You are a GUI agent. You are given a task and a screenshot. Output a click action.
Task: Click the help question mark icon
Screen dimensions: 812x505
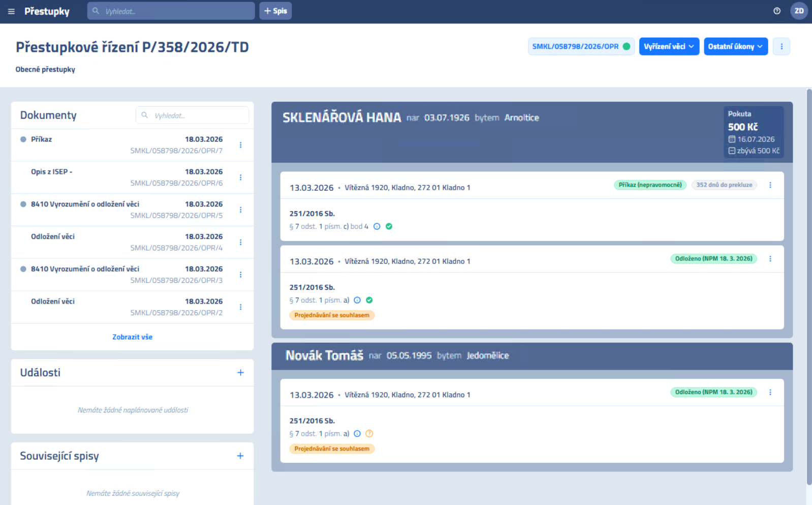coord(777,11)
